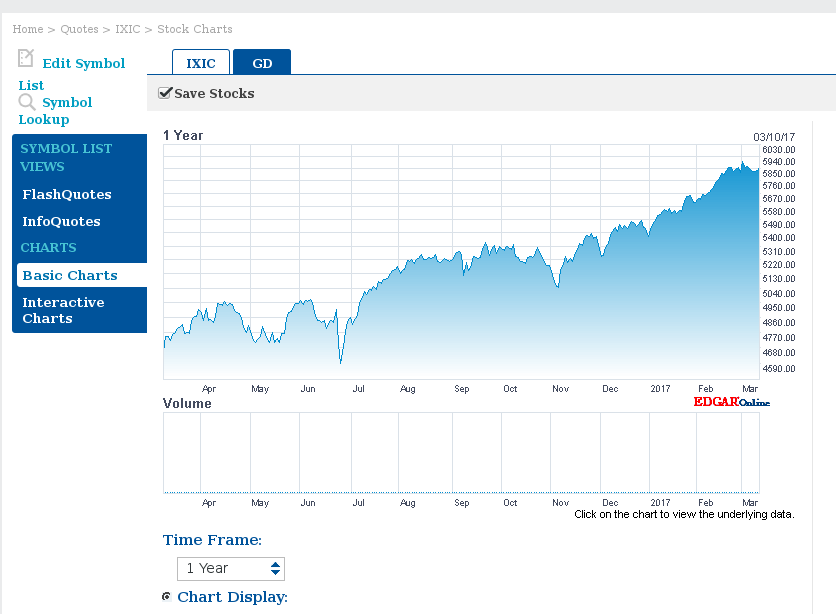836x614 pixels.
Task: Toggle the Save Stocks checkbox
Action: (165, 93)
